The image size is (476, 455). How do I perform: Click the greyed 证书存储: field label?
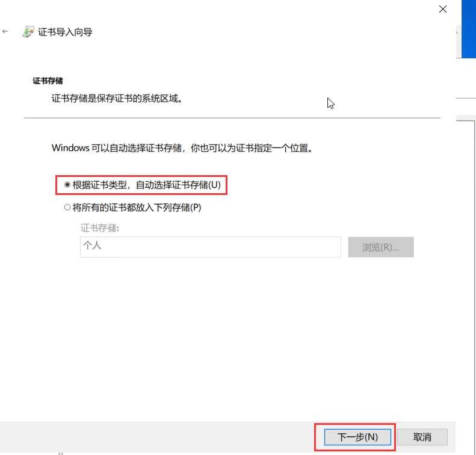coord(99,228)
